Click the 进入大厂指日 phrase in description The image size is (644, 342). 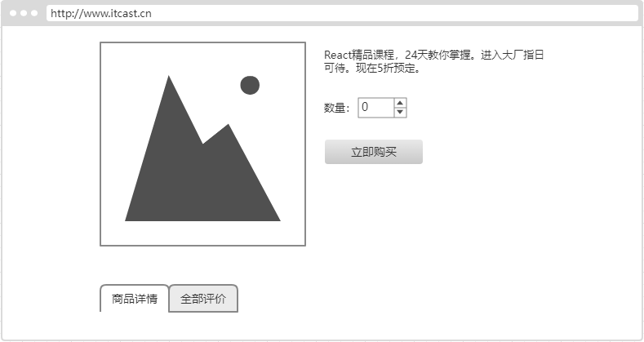(x=512, y=55)
